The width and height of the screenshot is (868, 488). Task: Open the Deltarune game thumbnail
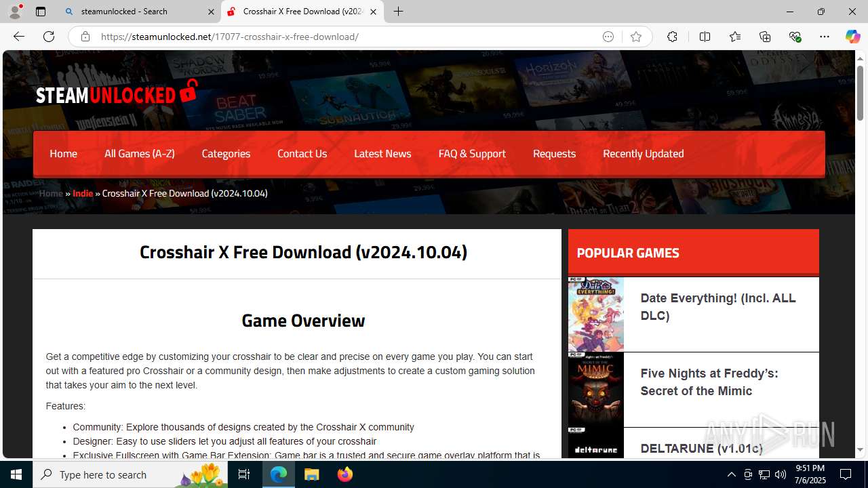(595, 443)
